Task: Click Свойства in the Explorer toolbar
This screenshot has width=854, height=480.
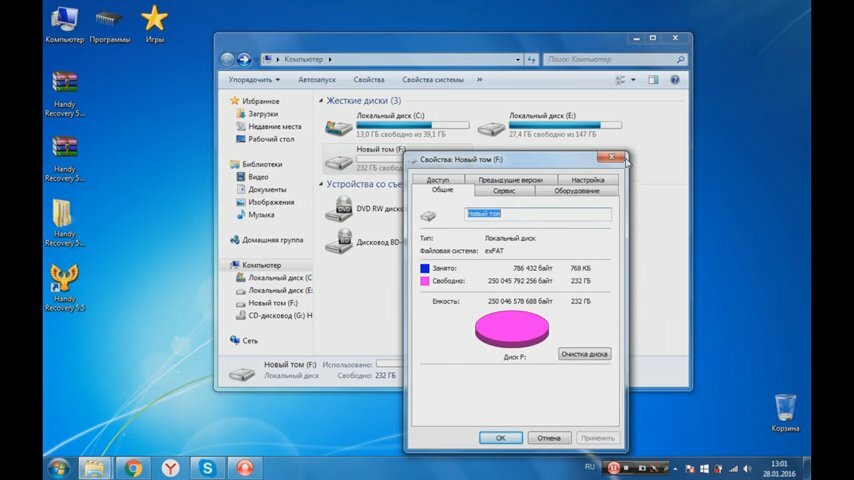Action: click(x=369, y=80)
